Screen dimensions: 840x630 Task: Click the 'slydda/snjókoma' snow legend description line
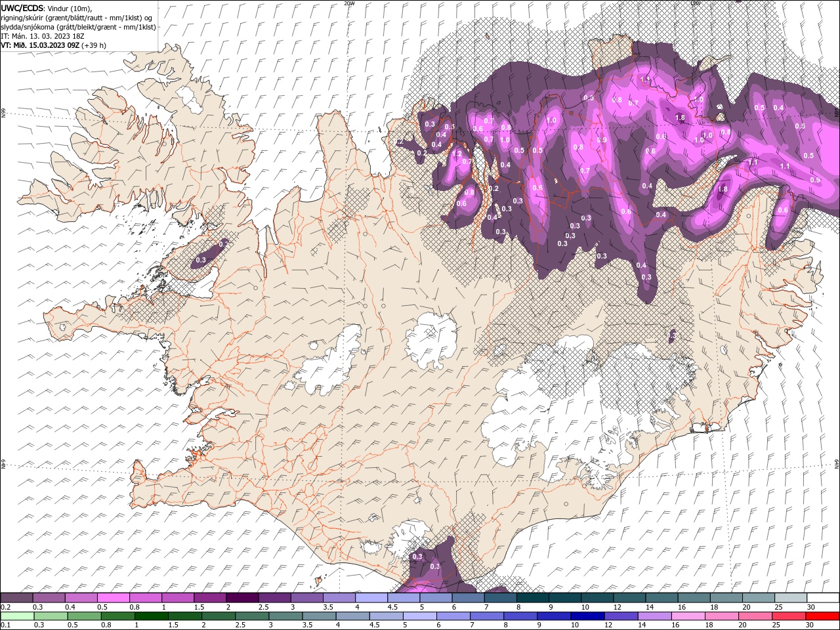point(78,27)
